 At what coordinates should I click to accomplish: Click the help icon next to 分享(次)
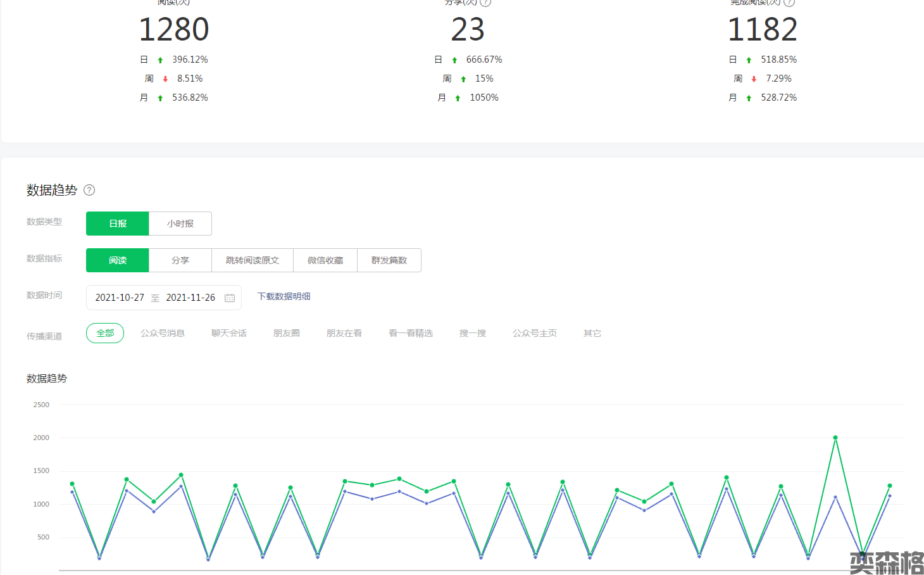[x=485, y=2]
